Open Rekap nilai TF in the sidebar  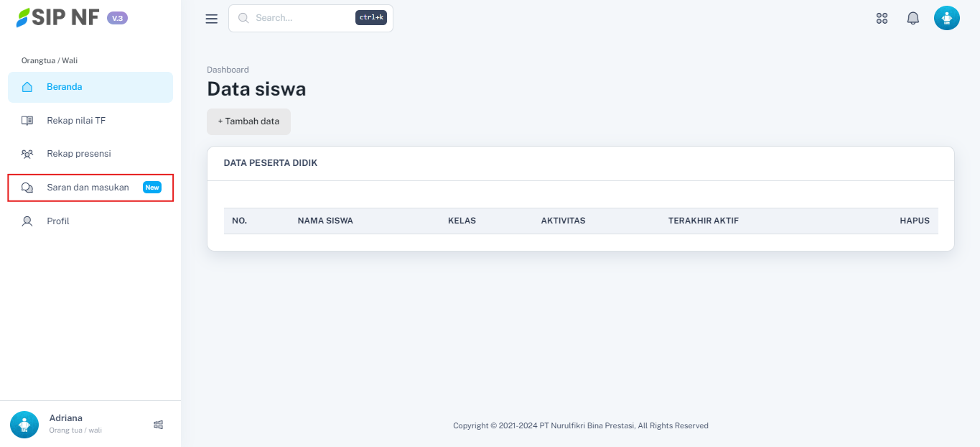(x=76, y=121)
